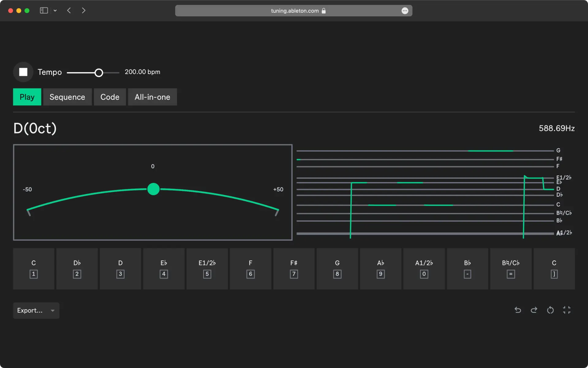The height and width of the screenshot is (368, 588).
Task: Play the D note pad labeled 3
Action: [120, 269]
